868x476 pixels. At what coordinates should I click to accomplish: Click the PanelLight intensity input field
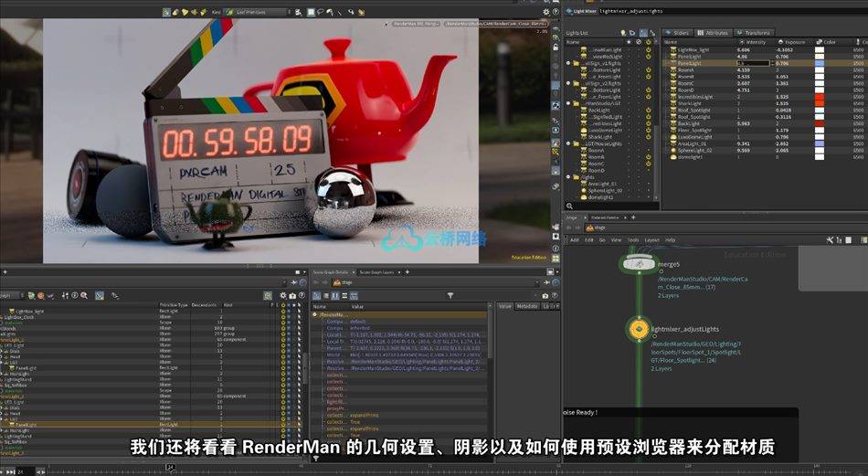754,63
